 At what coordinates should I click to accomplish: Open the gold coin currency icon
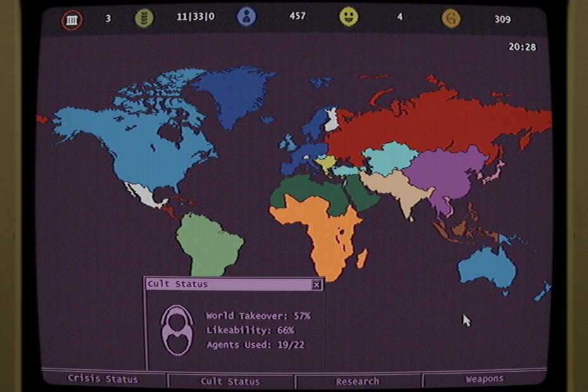pyautogui.click(x=451, y=18)
